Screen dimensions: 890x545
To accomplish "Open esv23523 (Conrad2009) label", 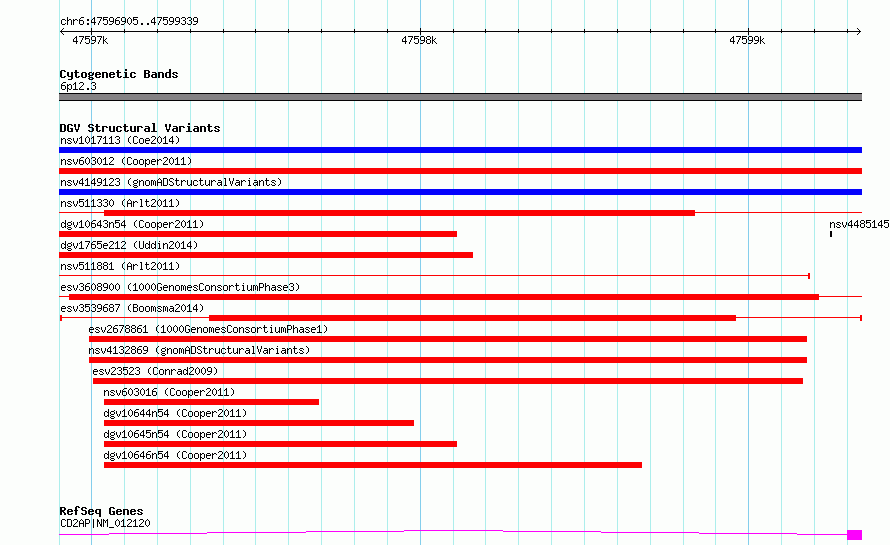I will tap(155, 371).
